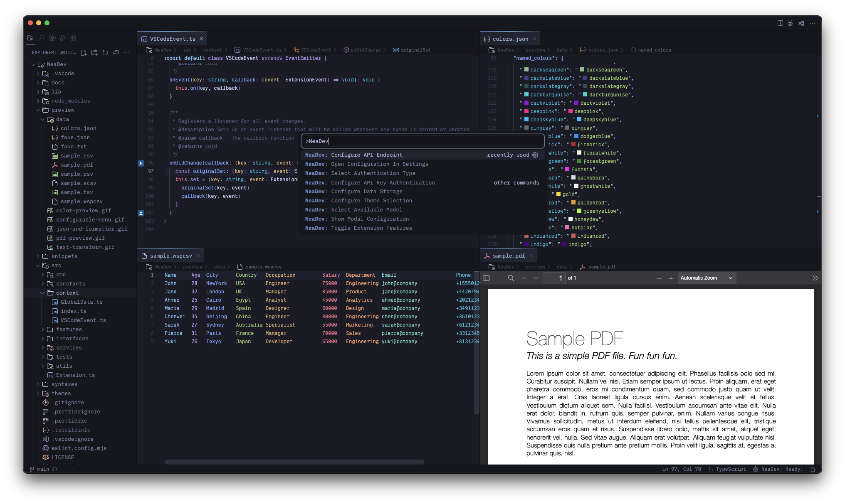Open the Search view in the activity bar
The height and width of the screenshot is (504, 845).
(x=41, y=37)
